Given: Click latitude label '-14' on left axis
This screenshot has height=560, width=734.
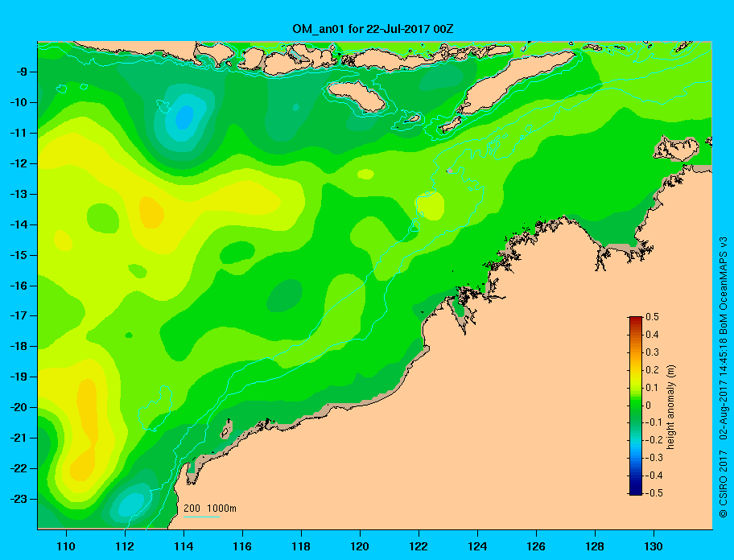Looking at the screenshot, I should click(x=19, y=224).
